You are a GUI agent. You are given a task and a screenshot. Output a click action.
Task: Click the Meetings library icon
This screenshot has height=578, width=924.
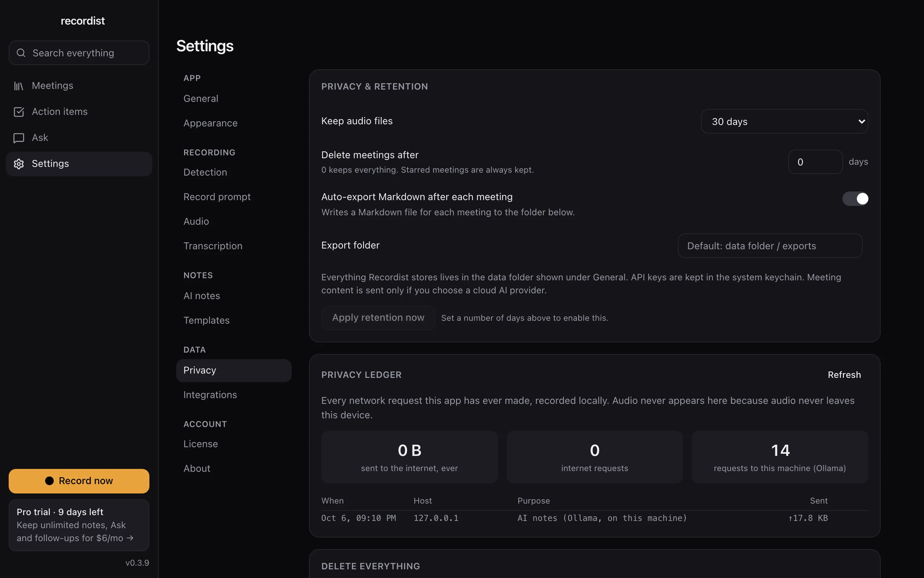19,86
